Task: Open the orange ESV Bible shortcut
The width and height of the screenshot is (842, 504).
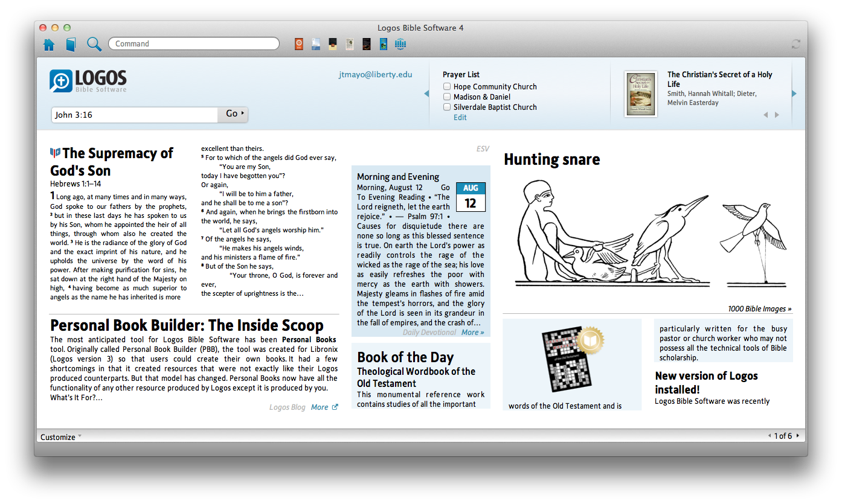Action: [298, 43]
